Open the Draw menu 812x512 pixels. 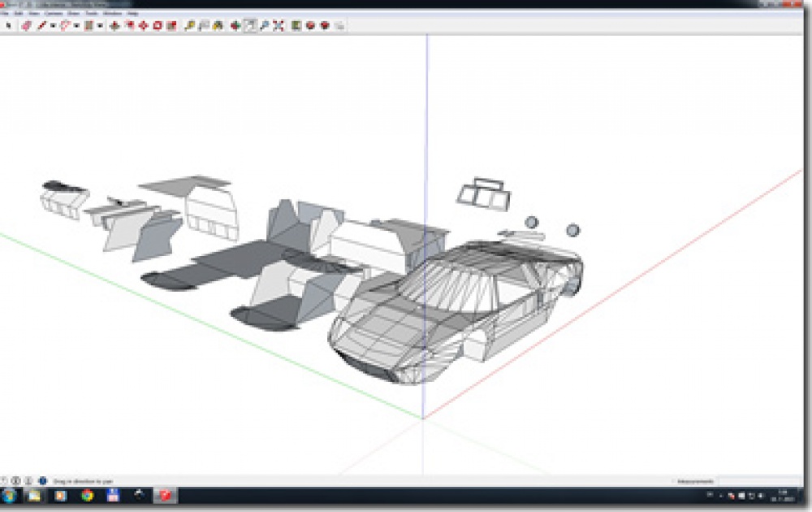[74, 13]
